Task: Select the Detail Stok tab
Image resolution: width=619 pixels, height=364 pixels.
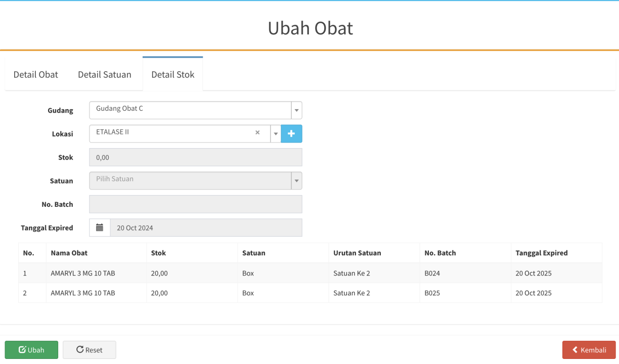Action: 173,74
